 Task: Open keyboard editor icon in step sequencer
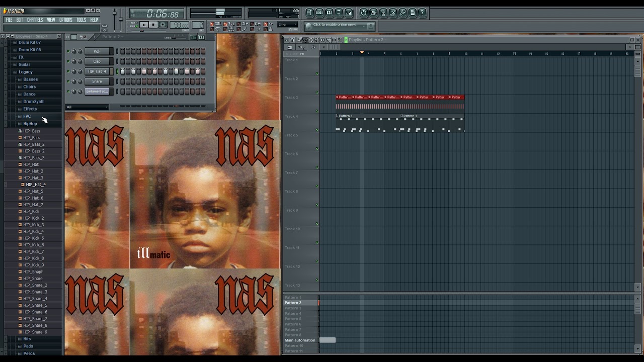point(202,37)
